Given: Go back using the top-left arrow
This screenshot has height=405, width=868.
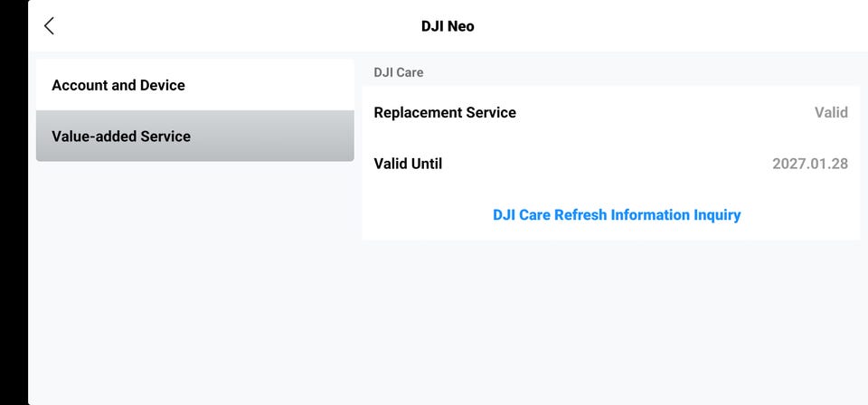Looking at the screenshot, I should pyautogui.click(x=49, y=25).
